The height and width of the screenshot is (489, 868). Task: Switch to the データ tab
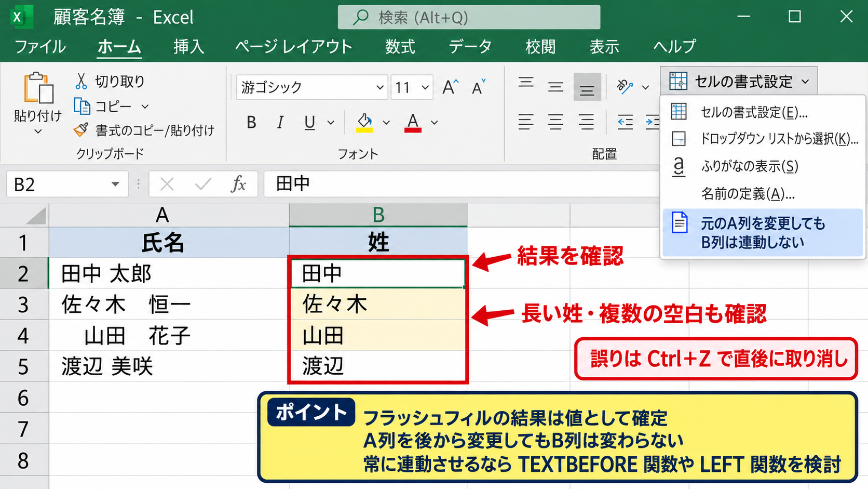(x=470, y=47)
